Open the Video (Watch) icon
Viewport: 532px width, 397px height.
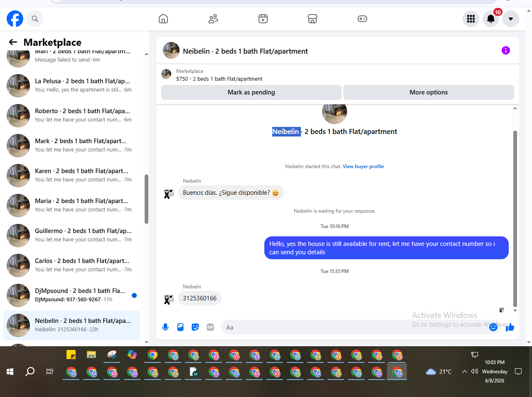[263, 19]
